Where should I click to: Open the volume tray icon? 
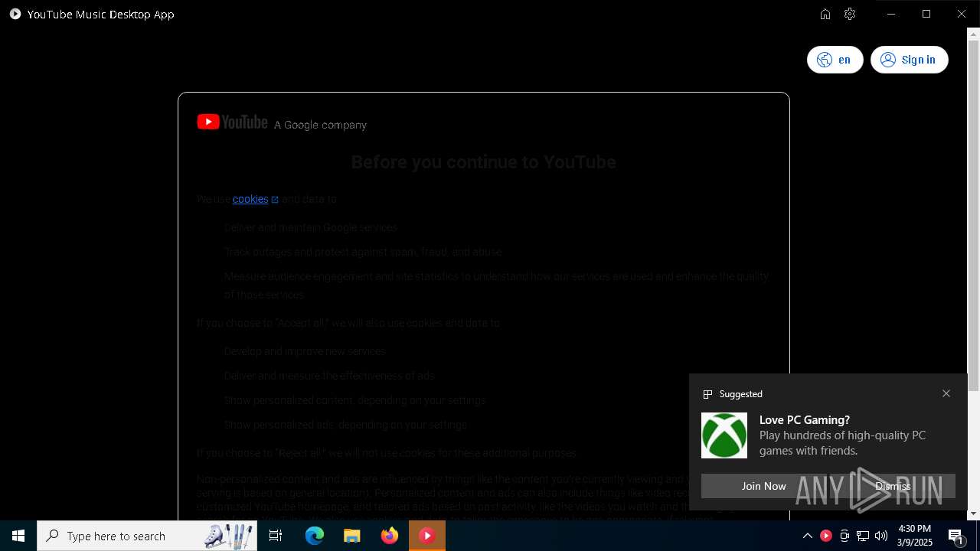click(x=881, y=536)
